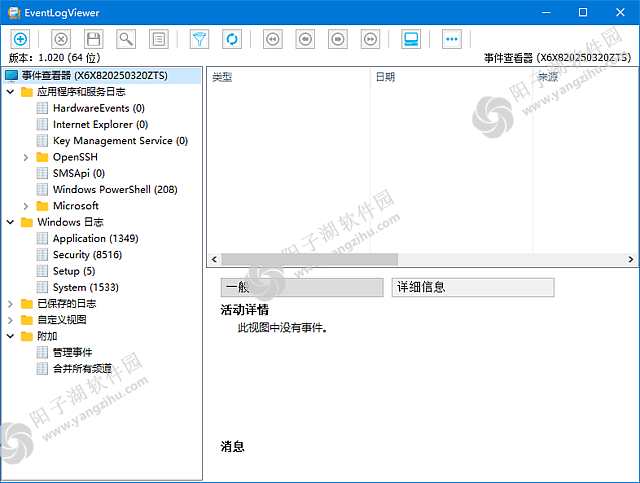
Task: Click the computer monitor toolbar icon
Action: tap(411, 39)
